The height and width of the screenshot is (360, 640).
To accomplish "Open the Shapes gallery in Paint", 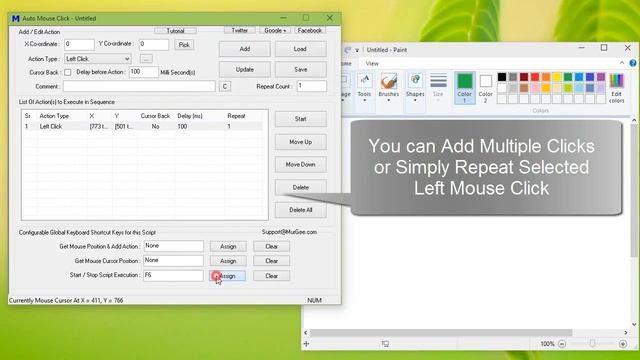I will [x=415, y=87].
